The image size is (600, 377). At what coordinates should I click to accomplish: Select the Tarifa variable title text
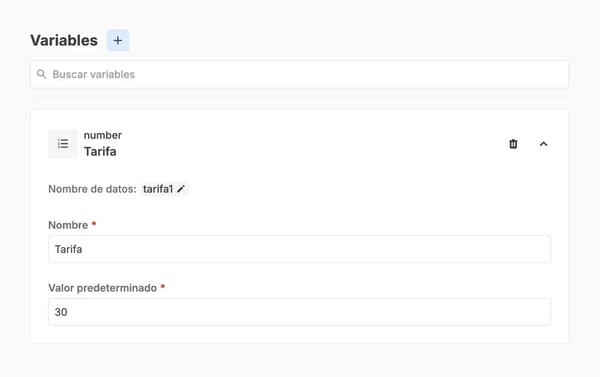click(x=100, y=152)
